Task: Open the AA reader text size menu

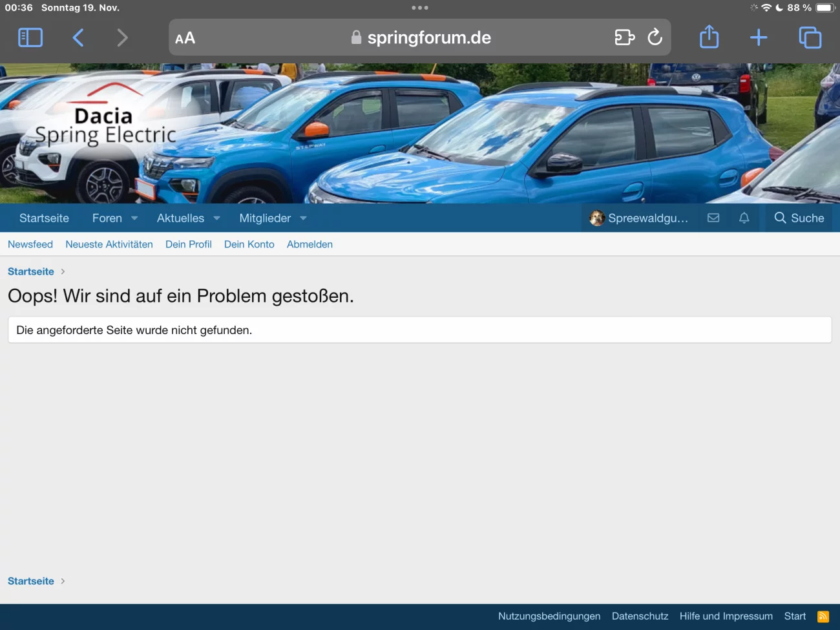Action: click(x=185, y=38)
